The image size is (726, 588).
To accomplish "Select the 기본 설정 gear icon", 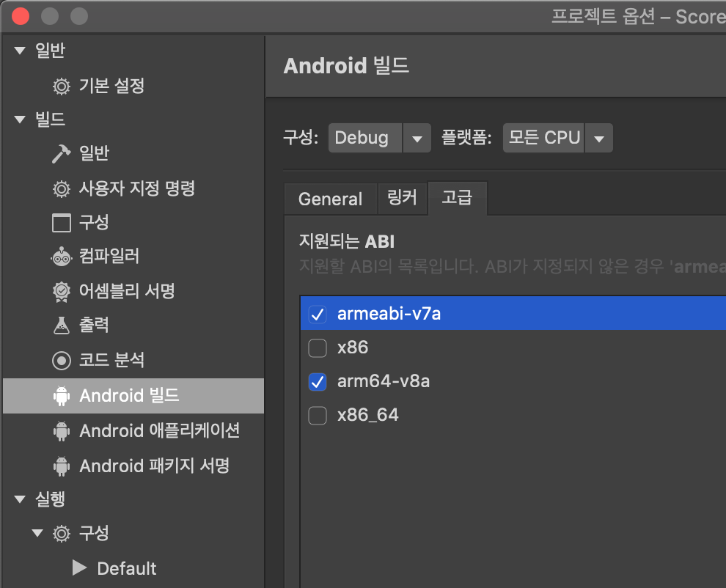I will click(62, 86).
